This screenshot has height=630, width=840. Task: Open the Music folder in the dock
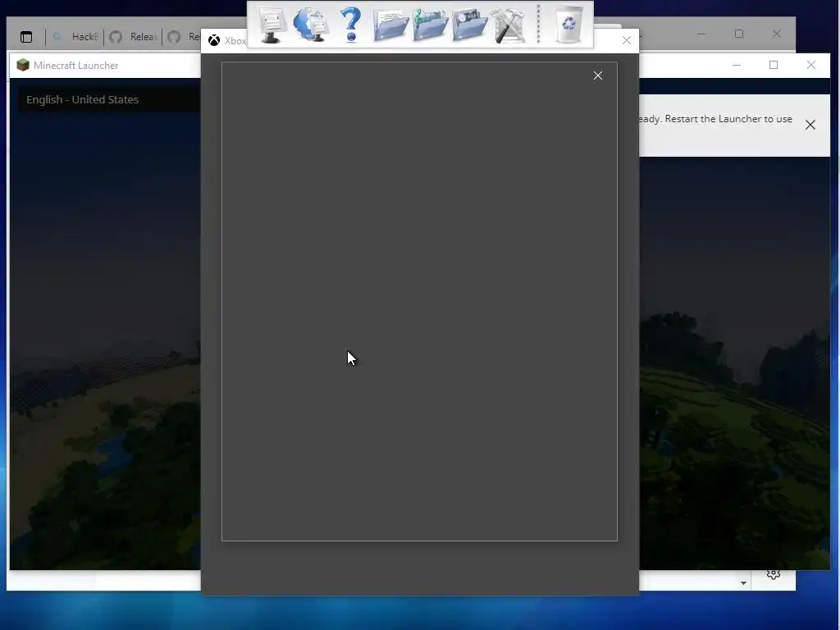(x=430, y=25)
